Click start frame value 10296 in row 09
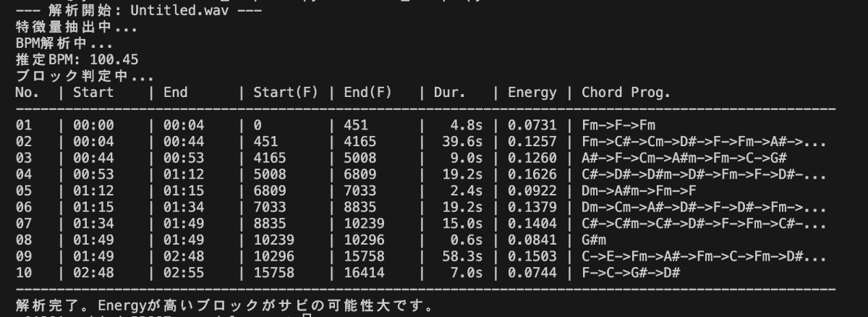The width and height of the screenshot is (868, 317). coord(273,255)
